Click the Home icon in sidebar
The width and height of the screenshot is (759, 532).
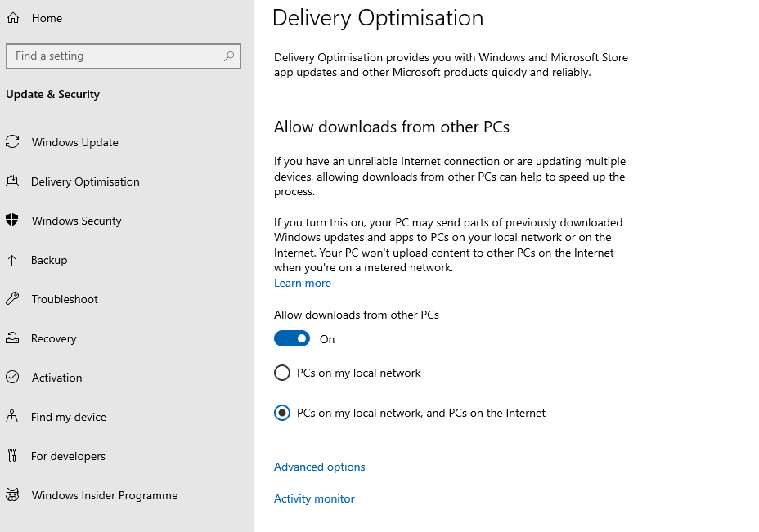(12, 18)
